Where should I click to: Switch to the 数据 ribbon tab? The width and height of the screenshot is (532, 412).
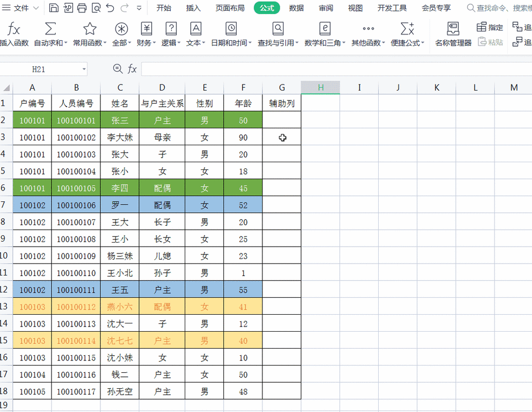[296, 8]
